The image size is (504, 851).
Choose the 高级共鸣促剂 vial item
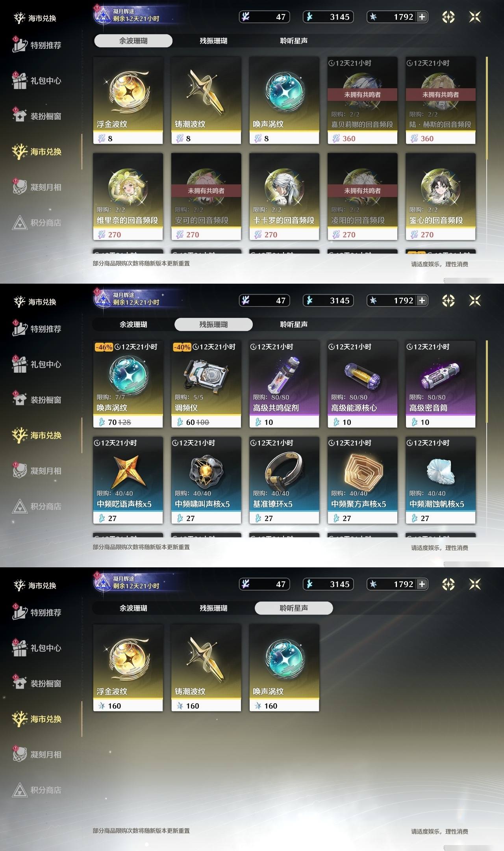284,384
